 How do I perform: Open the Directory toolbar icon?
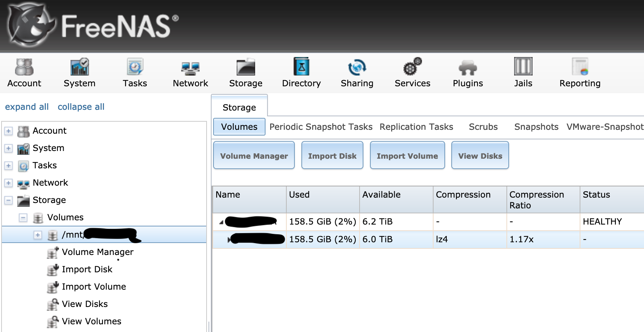click(x=301, y=66)
